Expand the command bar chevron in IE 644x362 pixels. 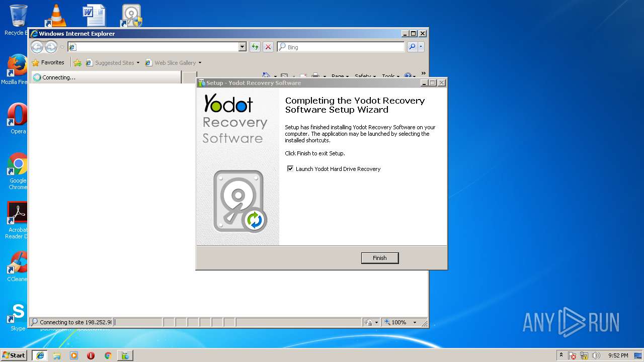point(424,73)
